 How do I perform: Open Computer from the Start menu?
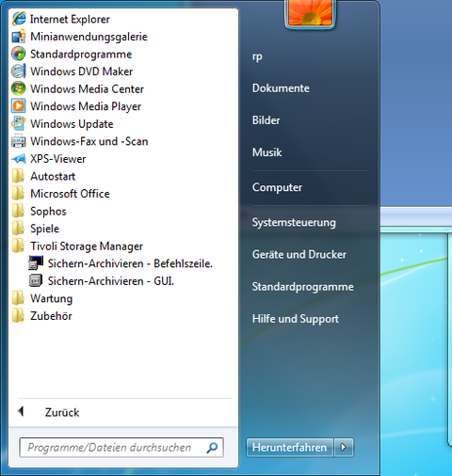[277, 187]
